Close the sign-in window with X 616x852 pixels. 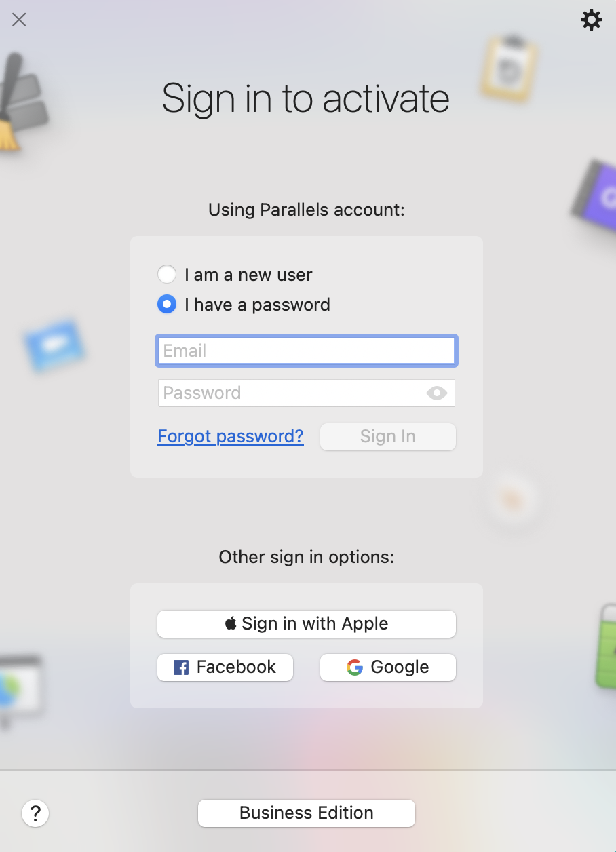[x=19, y=20]
